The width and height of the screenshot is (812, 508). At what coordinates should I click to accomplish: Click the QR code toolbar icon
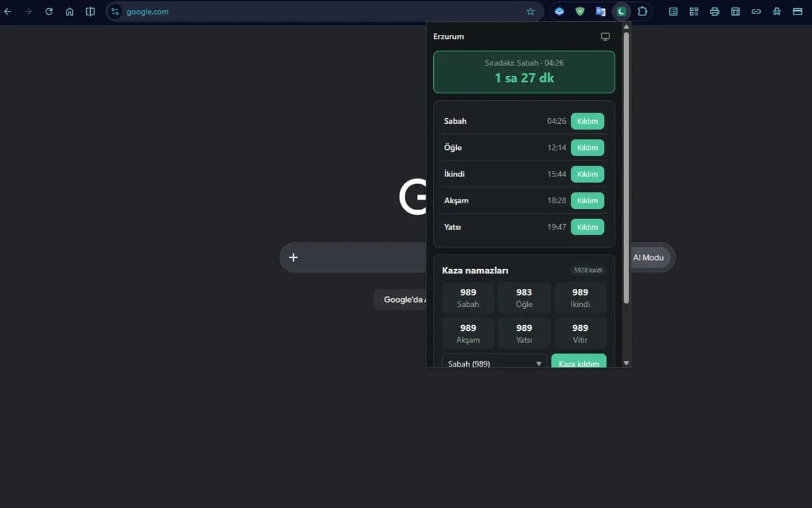tap(694, 11)
